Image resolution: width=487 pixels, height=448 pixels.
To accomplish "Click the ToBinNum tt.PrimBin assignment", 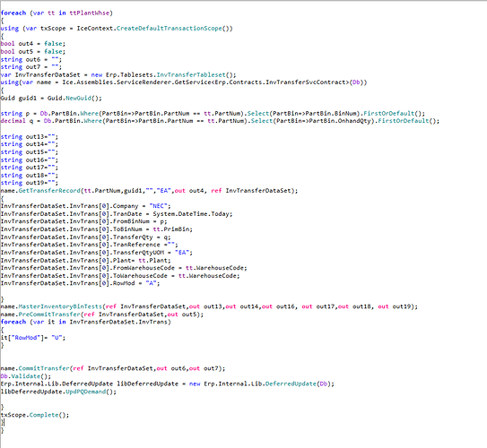I will coord(97,229).
